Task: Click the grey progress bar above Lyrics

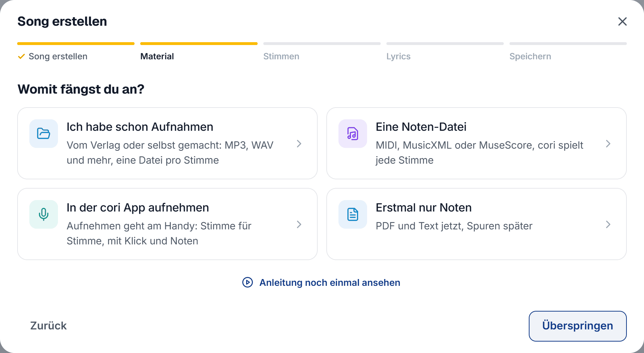Action: (445, 44)
